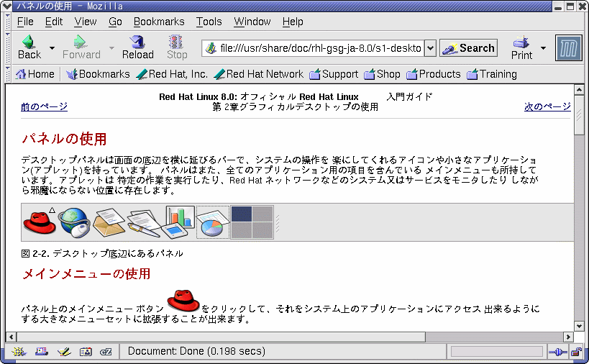Click the Back navigation button
Image resolution: width=589 pixels, height=364 pixels.
[29, 47]
